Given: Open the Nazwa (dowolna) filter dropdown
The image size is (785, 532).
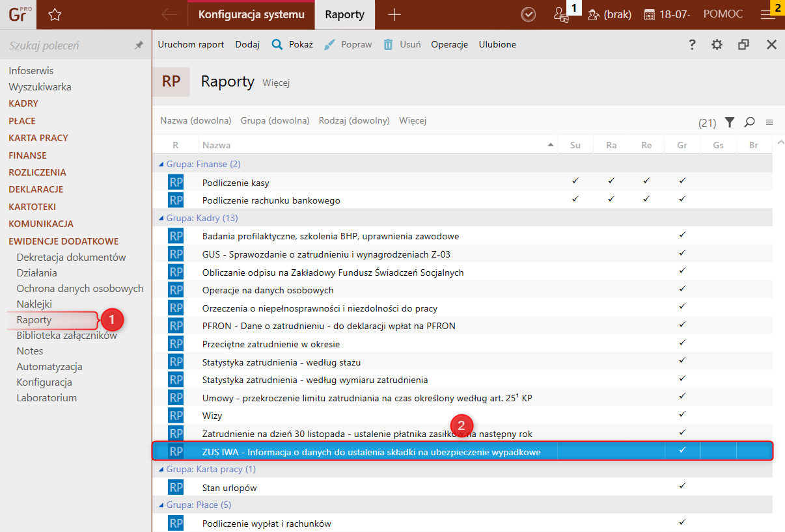Looking at the screenshot, I should pos(196,121).
